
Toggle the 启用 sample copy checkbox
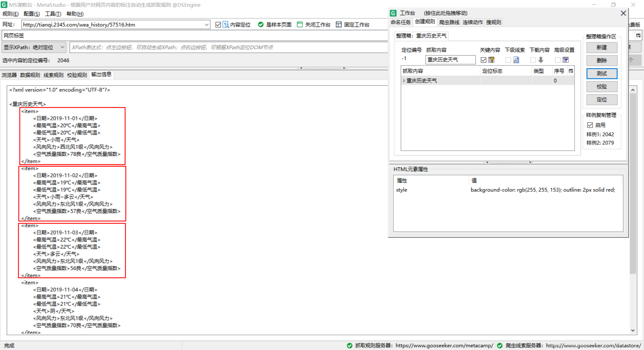pos(590,125)
